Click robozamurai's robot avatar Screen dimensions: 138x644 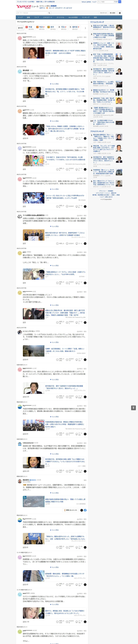coord(20,444)
